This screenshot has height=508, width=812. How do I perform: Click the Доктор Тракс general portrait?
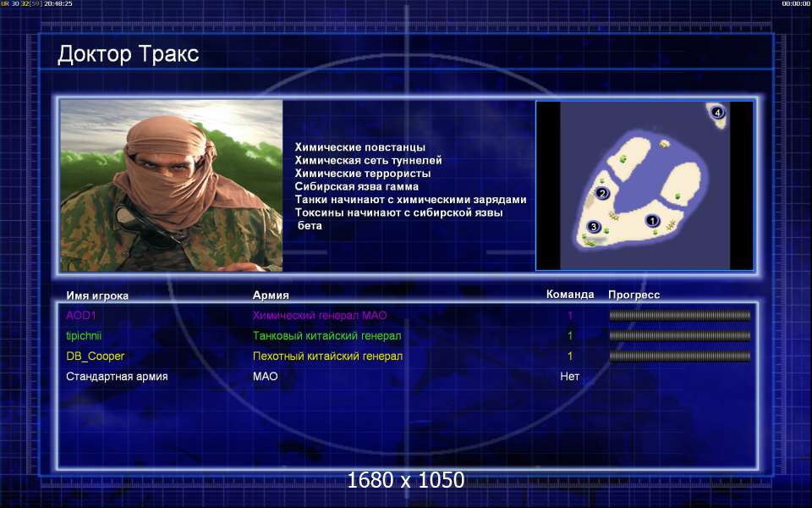coord(172,185)
